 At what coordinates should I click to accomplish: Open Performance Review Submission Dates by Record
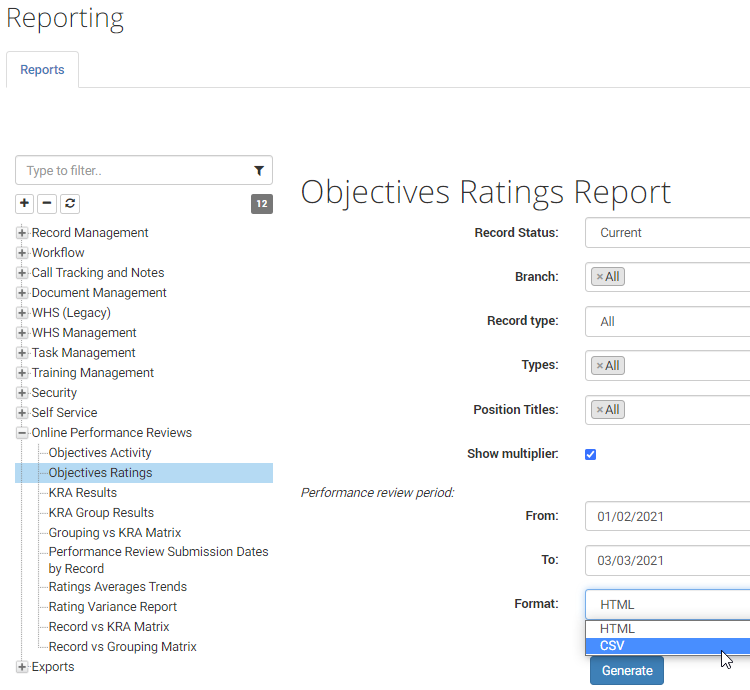pos(158,560)
